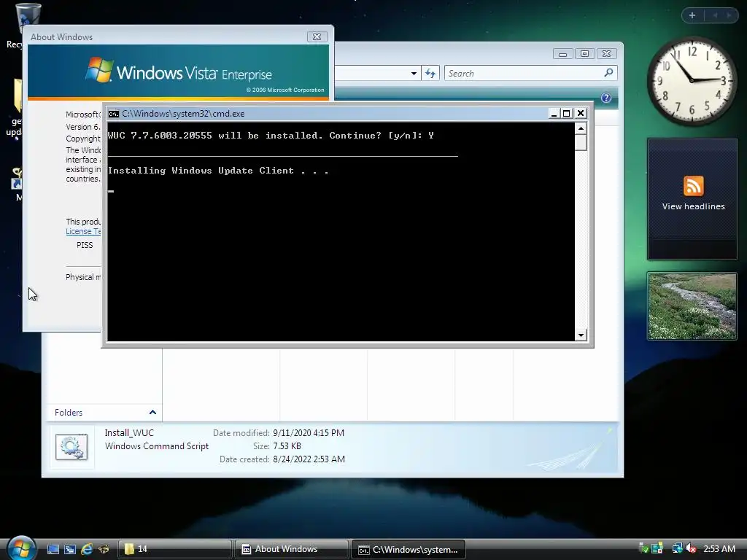Click Safely Remove Hardware tray icon
747x560 pixels.
tap(643, 549)
